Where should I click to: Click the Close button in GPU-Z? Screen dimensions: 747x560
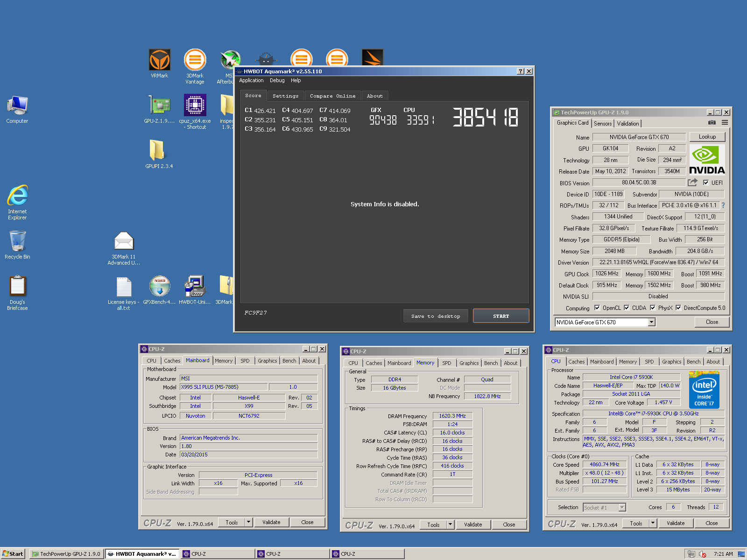click(x=712, y=322)
